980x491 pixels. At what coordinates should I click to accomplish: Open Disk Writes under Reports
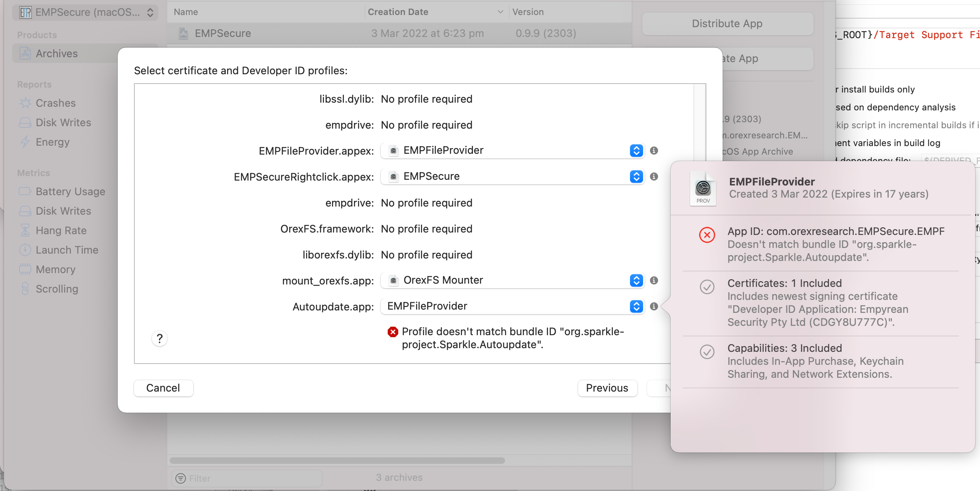63,122
